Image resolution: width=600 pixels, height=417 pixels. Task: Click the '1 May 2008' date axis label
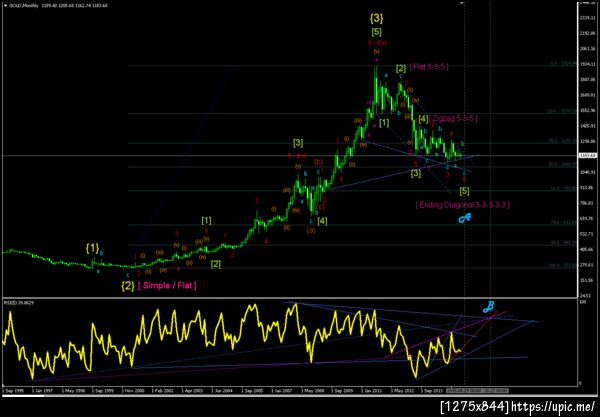(312, 391)
